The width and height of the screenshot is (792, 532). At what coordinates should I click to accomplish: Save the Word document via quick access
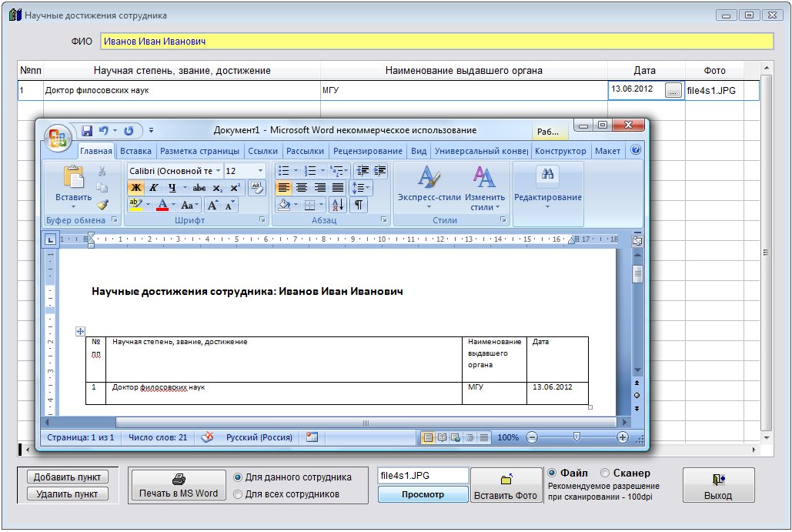click(x=87, y=131)
